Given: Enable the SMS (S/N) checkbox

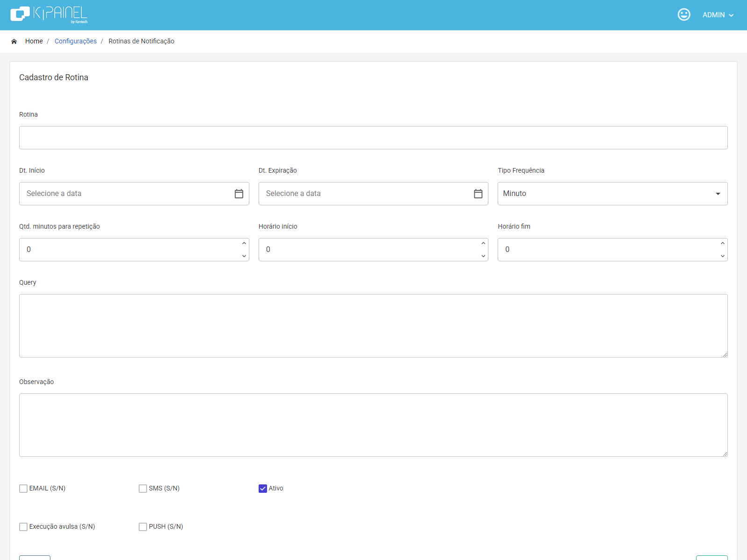Looking at the screenshot, I should [x=143, y=489].
